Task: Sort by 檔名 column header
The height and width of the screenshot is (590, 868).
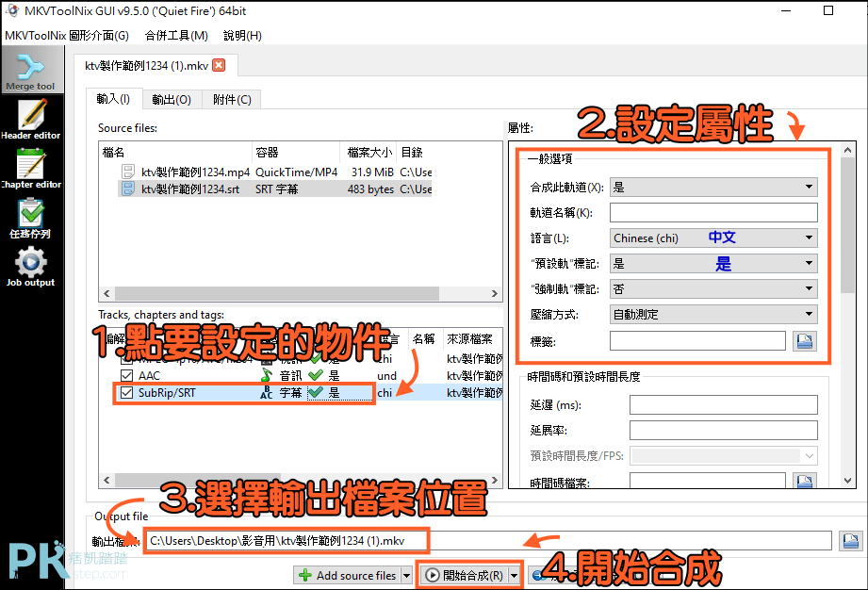Action: (175, 153)
